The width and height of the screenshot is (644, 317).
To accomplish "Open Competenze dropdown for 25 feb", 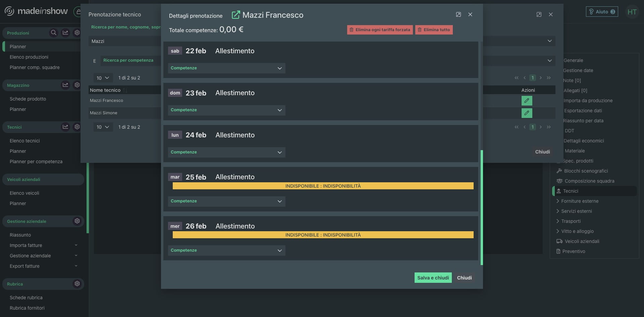I will [226, 201].
